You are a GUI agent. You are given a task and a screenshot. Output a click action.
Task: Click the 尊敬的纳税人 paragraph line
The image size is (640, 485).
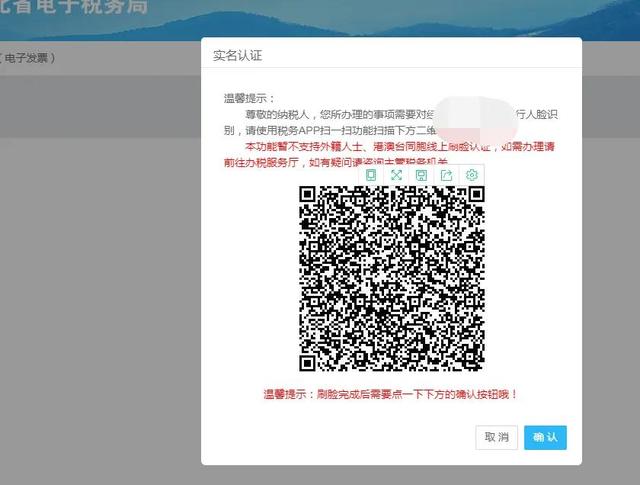pyautogui.click(x=401, y=114)
